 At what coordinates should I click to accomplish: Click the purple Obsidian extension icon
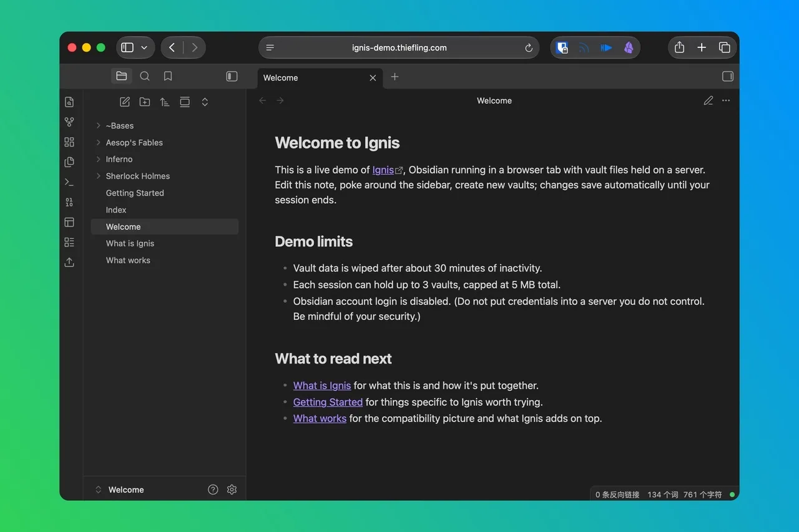click(x=629, y=47)
